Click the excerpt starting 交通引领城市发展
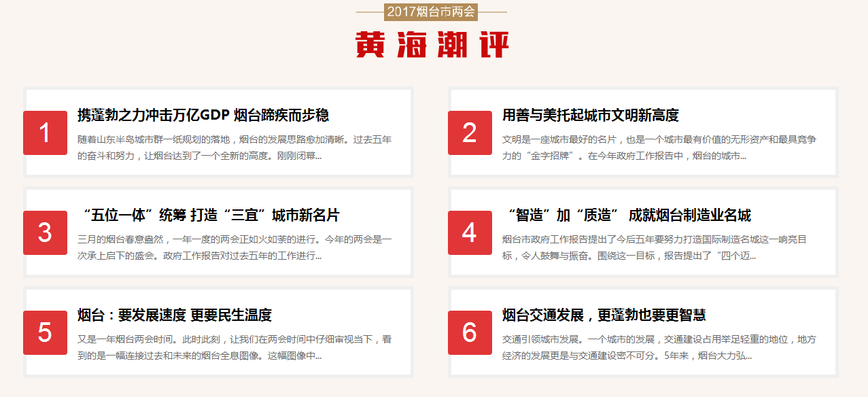 coord(659,347)
